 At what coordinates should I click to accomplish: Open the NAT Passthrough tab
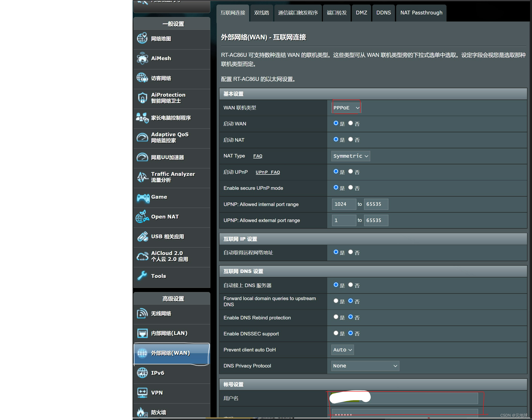(x=421, y=13)
